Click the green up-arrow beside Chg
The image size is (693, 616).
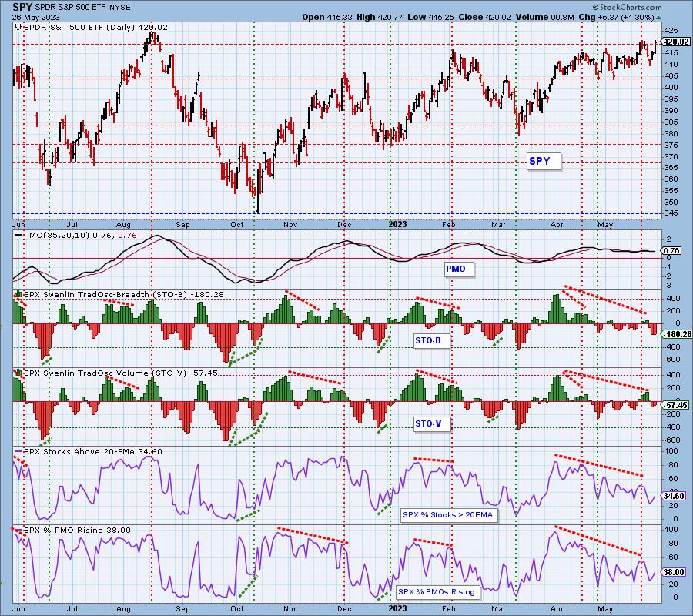pyautogui.click(x=658, y=18)
